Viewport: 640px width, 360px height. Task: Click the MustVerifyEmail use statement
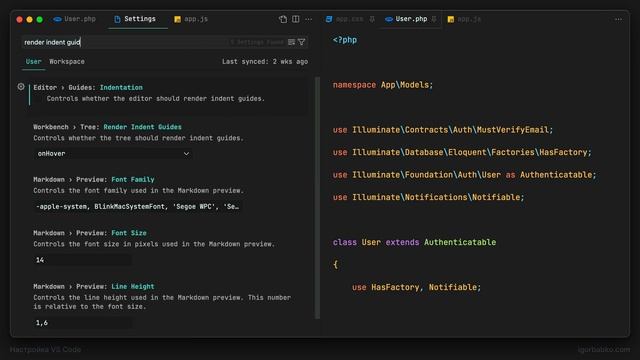[x=443, y=130]
